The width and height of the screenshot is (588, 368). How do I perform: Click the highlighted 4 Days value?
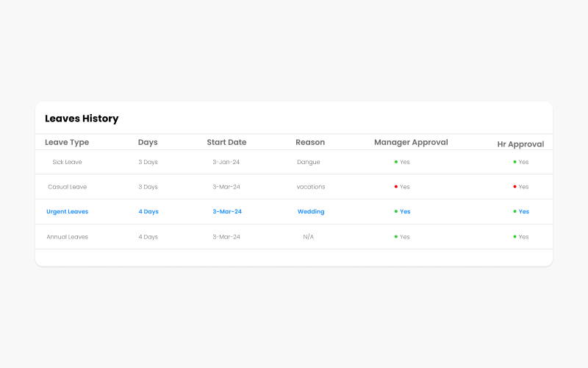[x=148, y=211]
